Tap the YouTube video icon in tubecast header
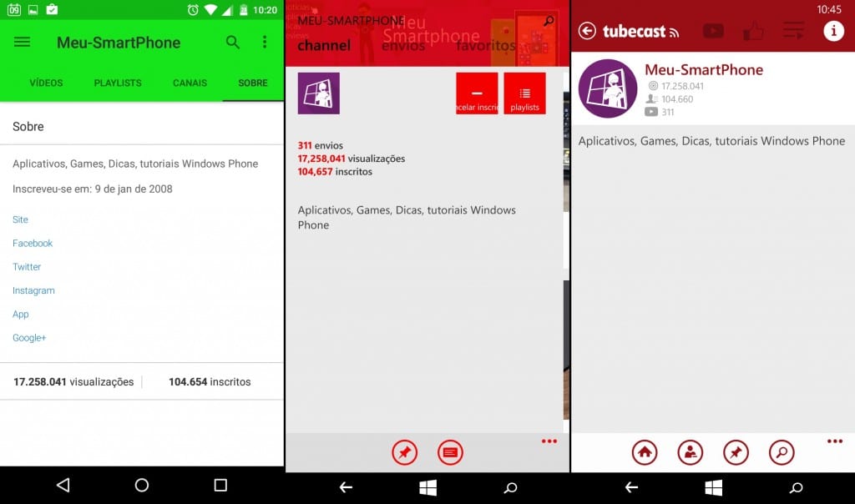 click(713, 31)
